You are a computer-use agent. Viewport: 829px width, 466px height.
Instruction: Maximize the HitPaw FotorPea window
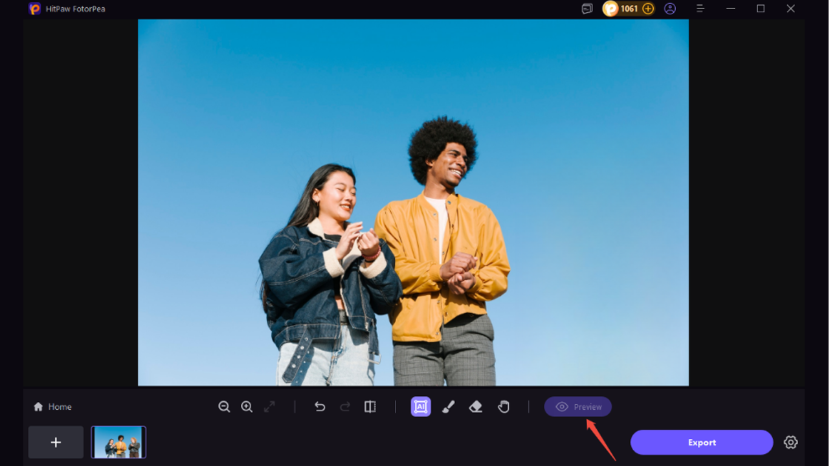tap(761, 8)
